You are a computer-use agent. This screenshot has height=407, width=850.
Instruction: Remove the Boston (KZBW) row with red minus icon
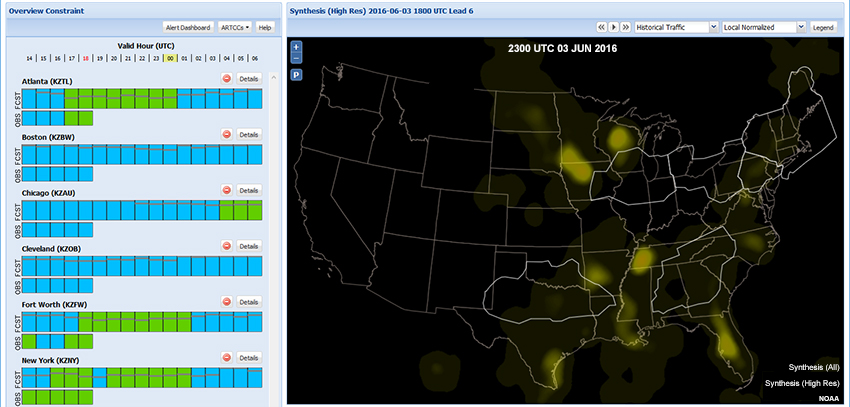(227, 134)
